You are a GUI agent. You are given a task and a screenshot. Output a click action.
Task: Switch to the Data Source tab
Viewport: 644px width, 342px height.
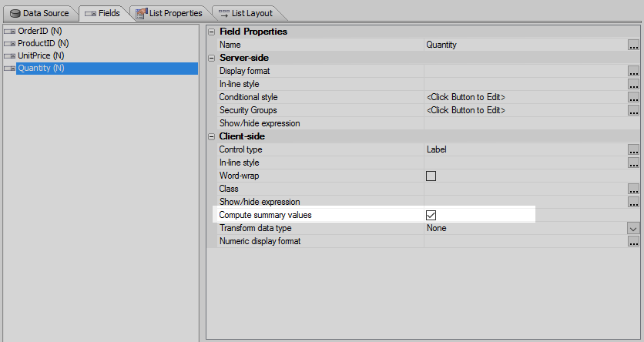tap(39, 13)
